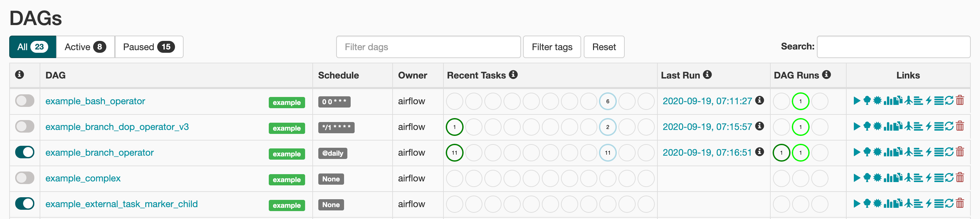View Code of example_branch_dop_operator_v3 via lightning icon

pos(928,127)
